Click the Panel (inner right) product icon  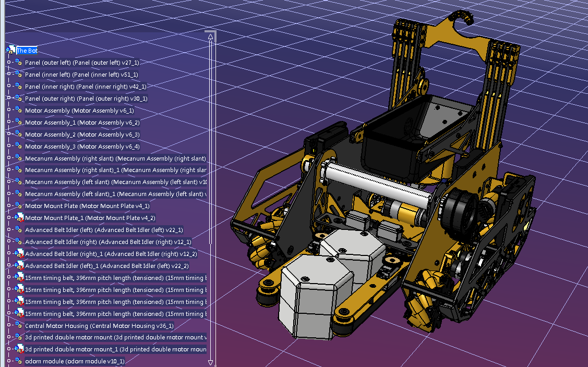click(x=18, y=86)
